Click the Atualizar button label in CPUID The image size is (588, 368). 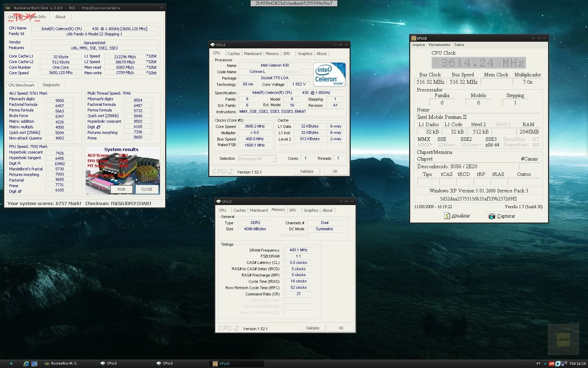click(x=461, y=216)
